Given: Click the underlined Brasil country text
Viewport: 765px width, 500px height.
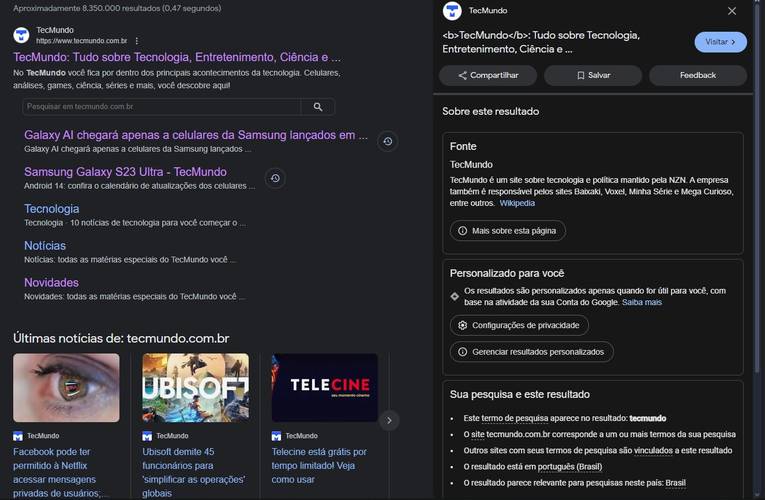Looking at the screenshot, I should (675, 483).
